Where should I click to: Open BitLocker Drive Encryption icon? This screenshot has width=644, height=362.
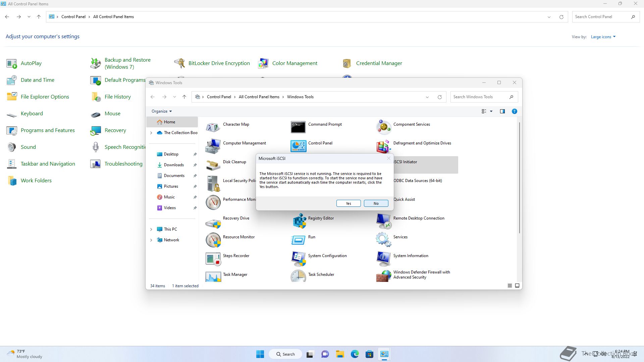[179, 63]
